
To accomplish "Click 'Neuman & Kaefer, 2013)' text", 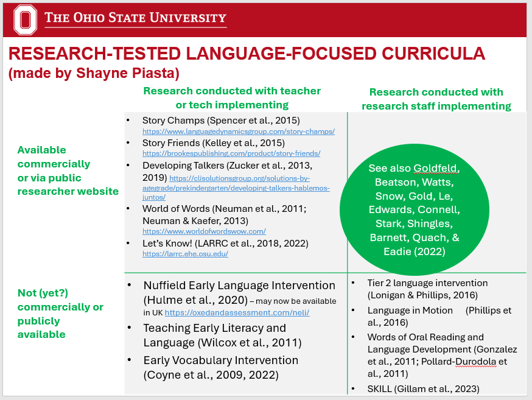I will coord(195,221).
